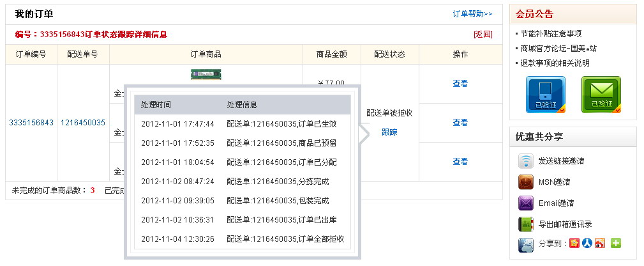Click the purple Email invitation icon

526,203
